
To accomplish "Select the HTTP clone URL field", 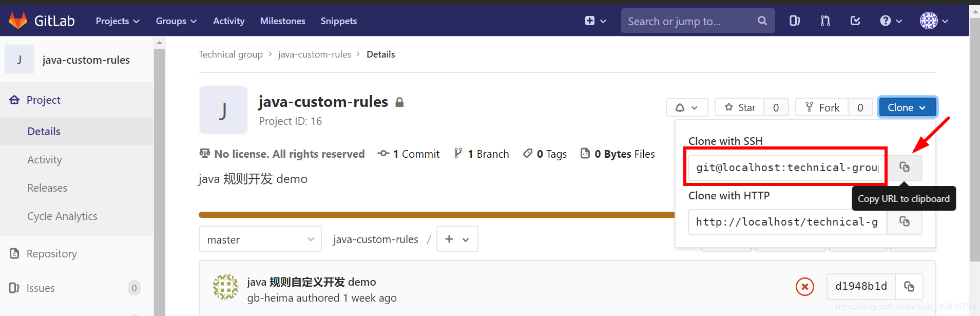I will tap(787, 222).
